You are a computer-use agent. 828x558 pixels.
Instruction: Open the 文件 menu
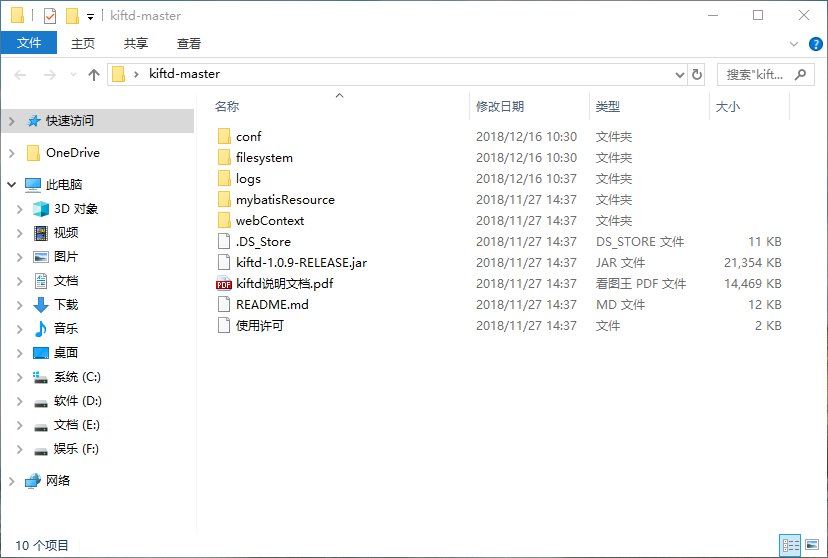coord(29,43)
